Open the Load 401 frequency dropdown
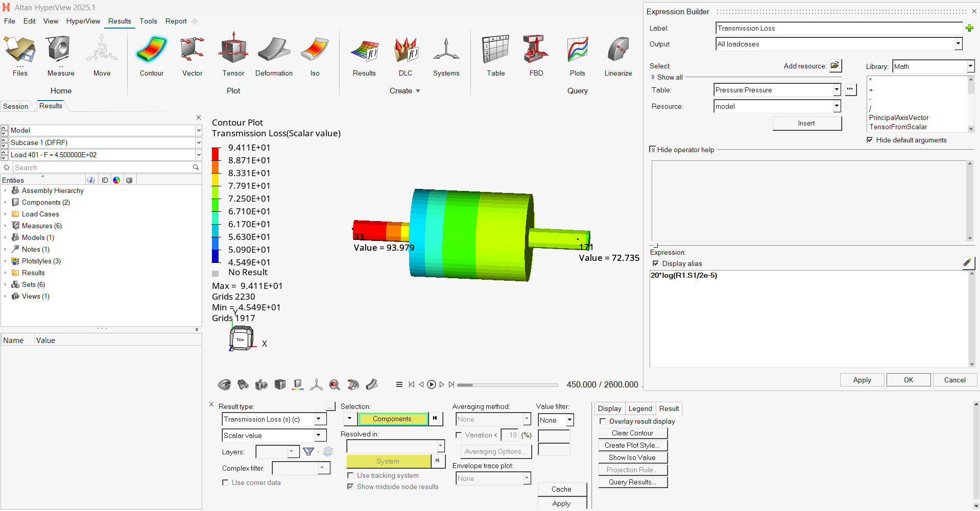980x511 pixels. pos(199,155)
